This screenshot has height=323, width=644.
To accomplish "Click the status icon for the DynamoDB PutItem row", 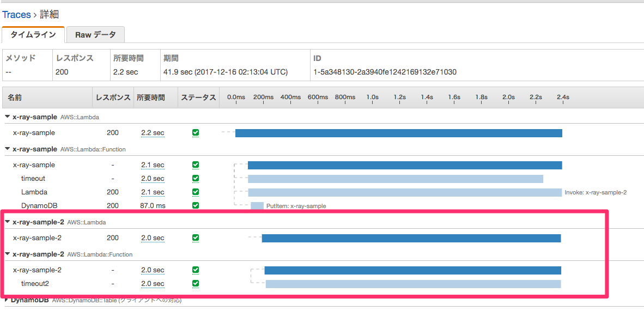I will pos(196,205).
